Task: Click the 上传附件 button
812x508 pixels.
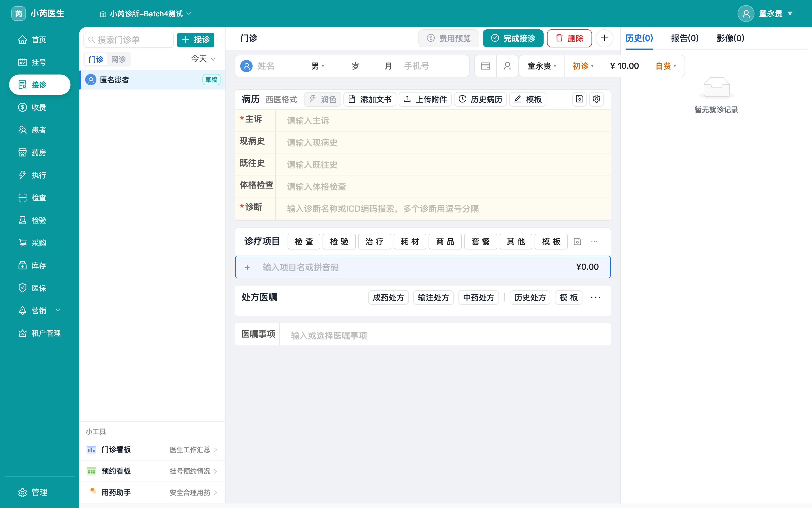Action: (x=425, y=99)
